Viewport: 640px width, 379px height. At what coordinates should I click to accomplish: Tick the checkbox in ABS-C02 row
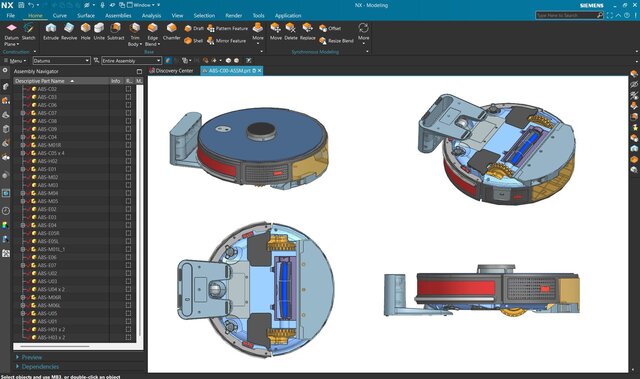(x=129, y=89)
